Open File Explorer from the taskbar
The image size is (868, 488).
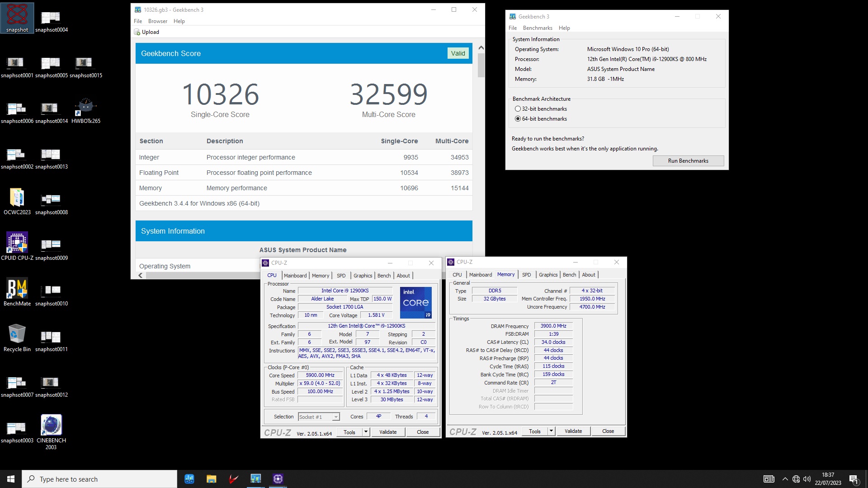point(211,479)
